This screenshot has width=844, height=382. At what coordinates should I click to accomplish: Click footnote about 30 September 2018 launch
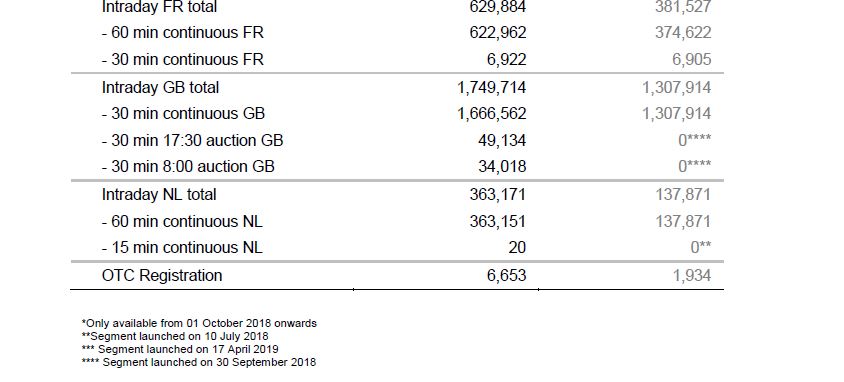pos(199,362)
